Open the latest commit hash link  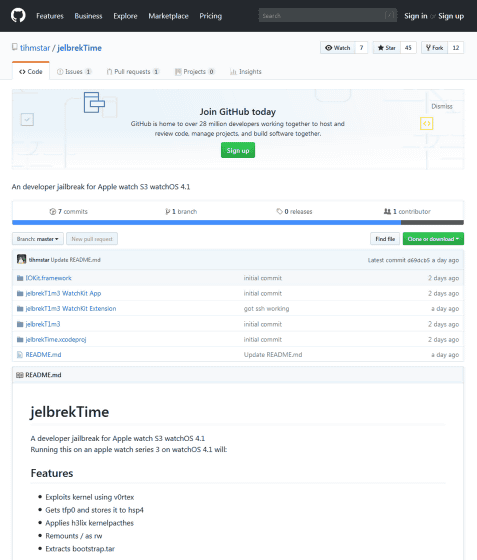point(420,260)
